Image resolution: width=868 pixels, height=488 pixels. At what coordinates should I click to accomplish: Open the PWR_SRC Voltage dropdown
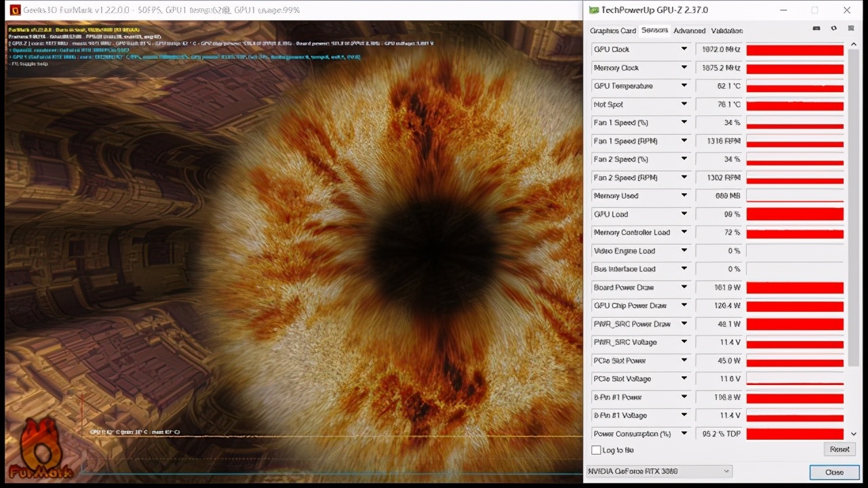tap(684, 342)
